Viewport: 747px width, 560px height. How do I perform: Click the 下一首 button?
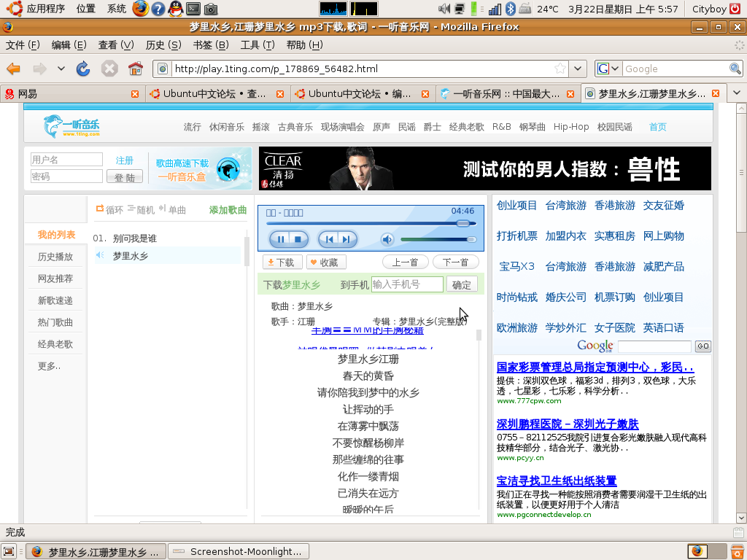455,262
